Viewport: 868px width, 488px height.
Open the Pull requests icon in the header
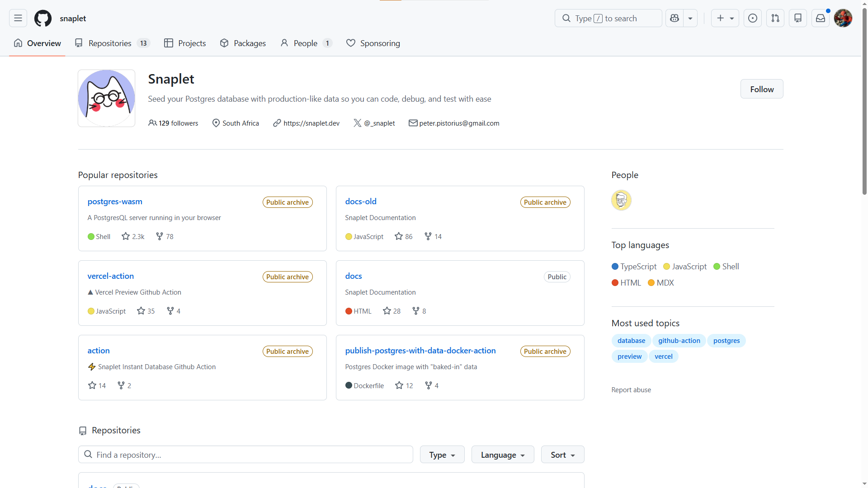point(775,18)
